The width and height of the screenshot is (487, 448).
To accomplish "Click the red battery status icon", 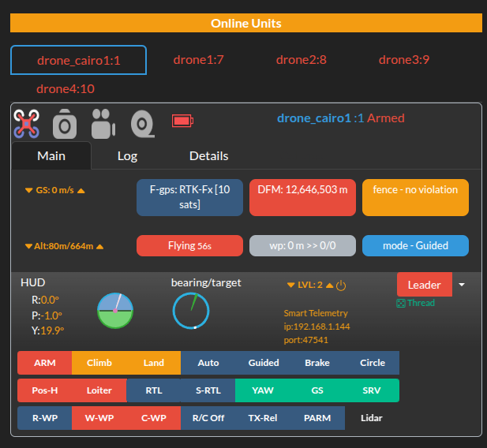I will coord(182,121).
